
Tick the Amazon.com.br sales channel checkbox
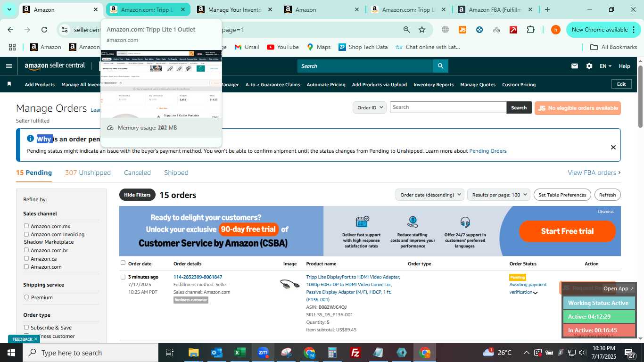point(26,250)
